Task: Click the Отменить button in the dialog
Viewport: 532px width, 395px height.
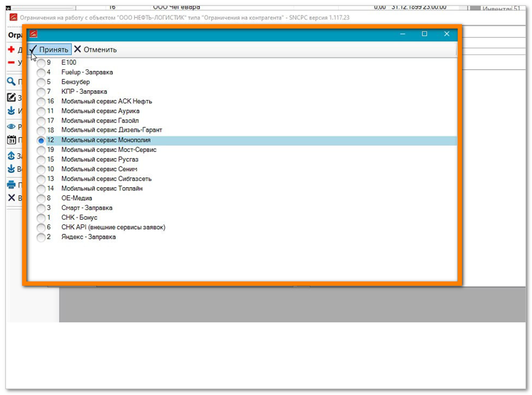Action: tap(96, 49)
